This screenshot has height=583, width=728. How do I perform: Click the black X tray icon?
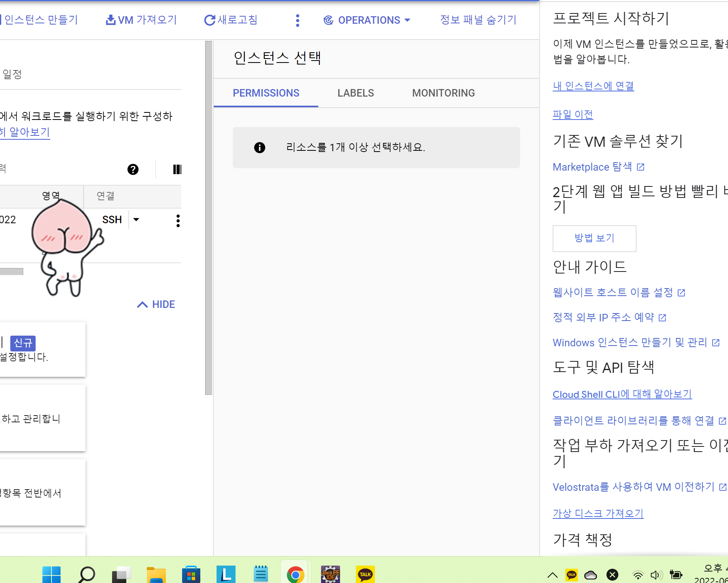point(612,575)
